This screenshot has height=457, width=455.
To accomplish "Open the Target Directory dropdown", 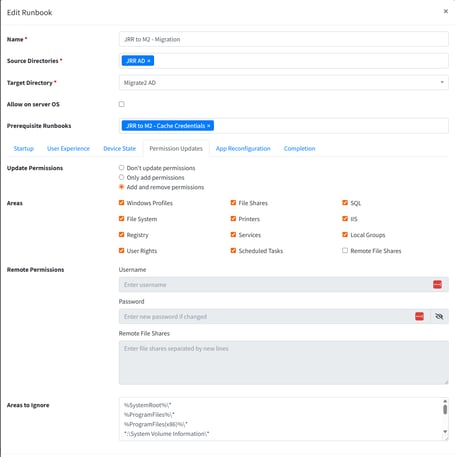I will pos(284,83).
